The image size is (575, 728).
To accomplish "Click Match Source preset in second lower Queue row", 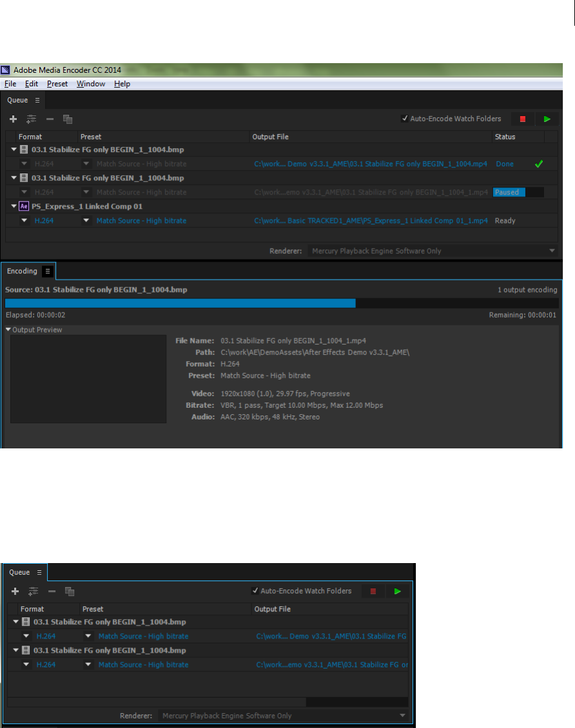I will click(x=143, y=664).
